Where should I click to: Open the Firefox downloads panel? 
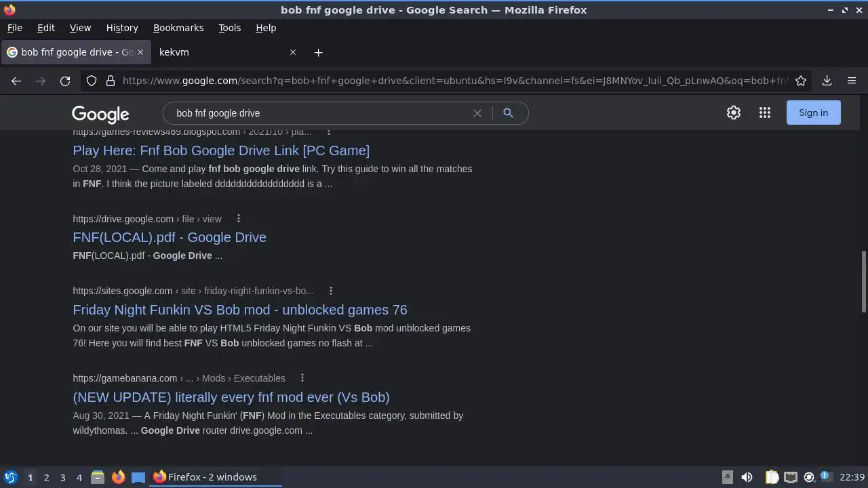(x=827, y=81)
